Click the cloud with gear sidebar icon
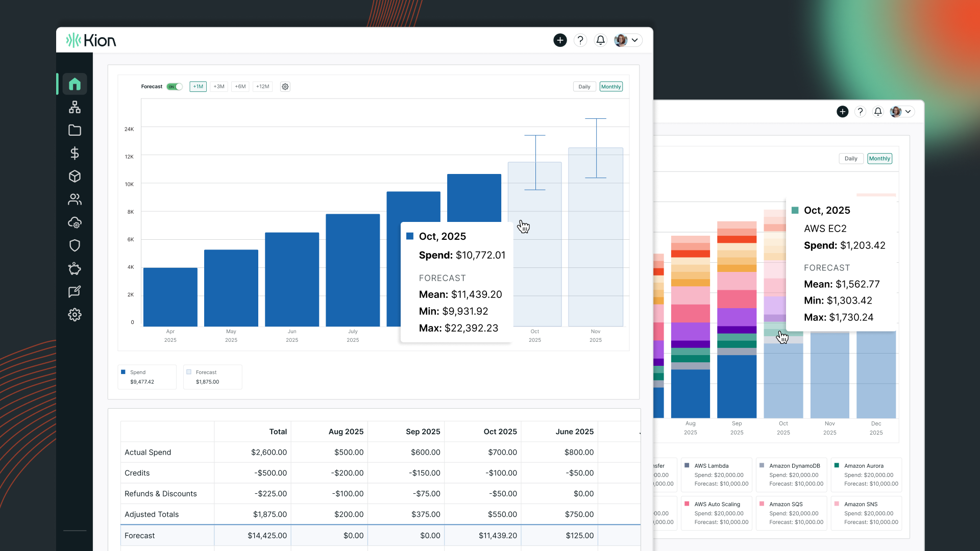Image resolution: width=980 pixels, height=551 pixels. point(75,222)
